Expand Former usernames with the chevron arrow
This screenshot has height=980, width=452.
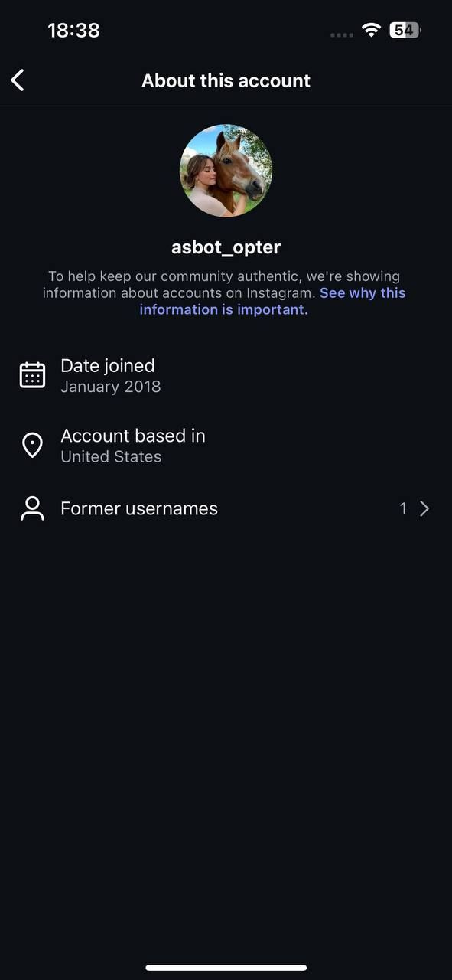(424, 508)
